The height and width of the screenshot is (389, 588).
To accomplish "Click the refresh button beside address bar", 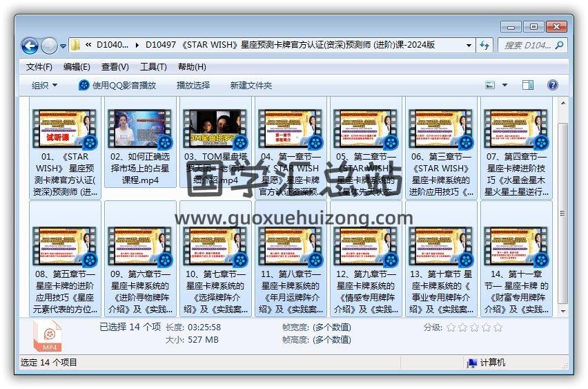I will (x=484, y=46).
